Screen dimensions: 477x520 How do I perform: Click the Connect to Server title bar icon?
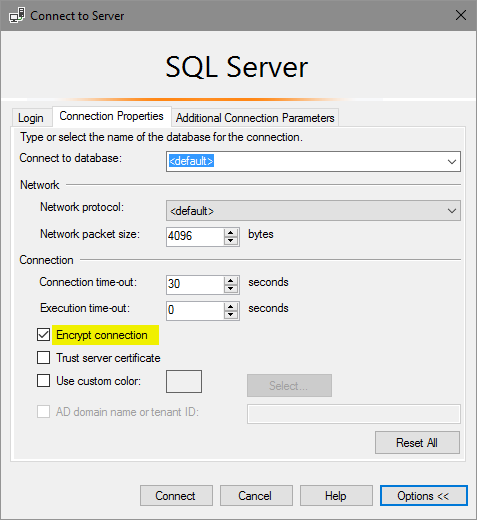(17, 15)
